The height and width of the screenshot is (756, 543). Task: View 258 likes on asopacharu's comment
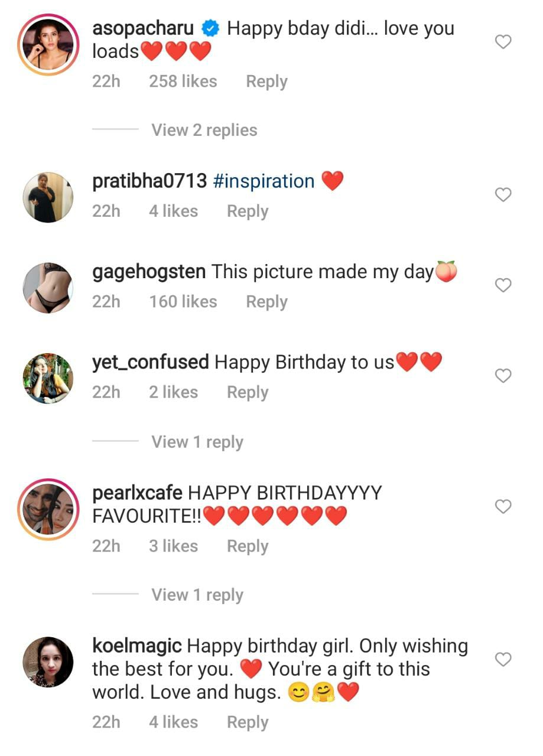click(183, 82)
